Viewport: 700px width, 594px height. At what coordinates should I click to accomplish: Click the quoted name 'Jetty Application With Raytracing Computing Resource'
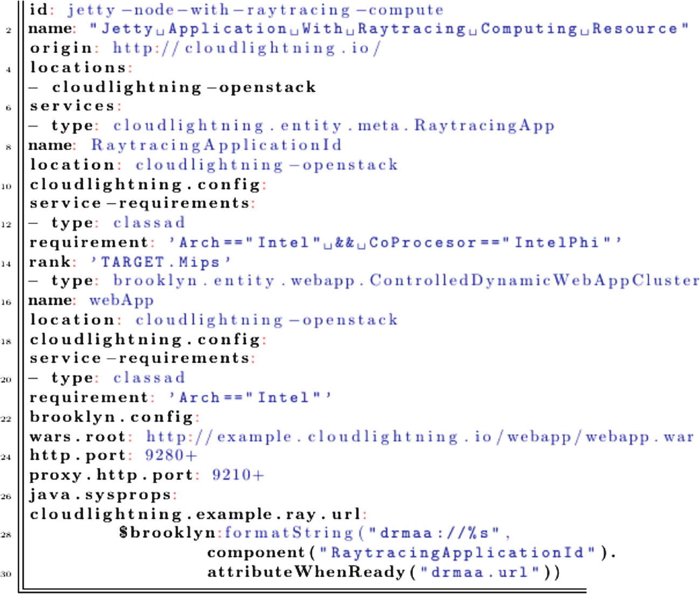click(389, 29)
